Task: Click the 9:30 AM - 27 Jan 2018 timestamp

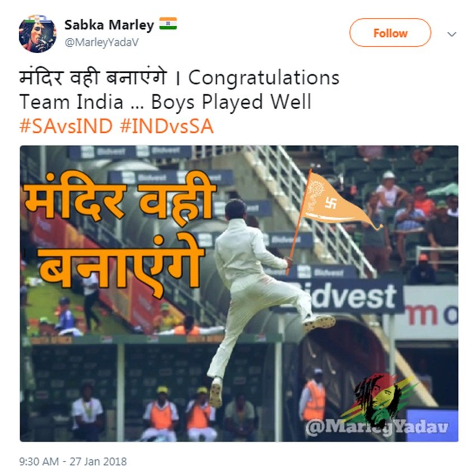Action: 73,461
